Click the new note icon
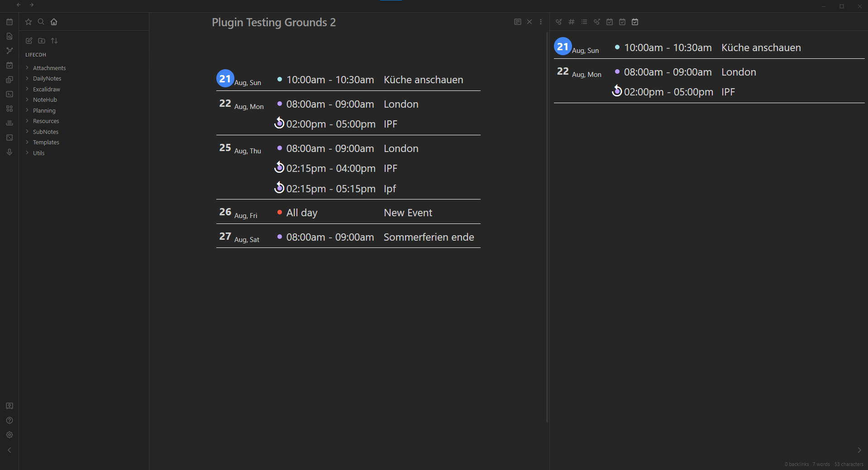The width and height of the screenshot is (868, 470). coord(29,41)
